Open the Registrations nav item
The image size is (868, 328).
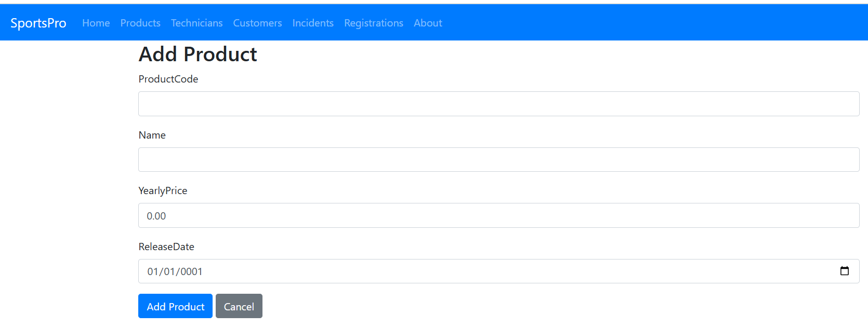pyautogui.click(x=374, y=23)
